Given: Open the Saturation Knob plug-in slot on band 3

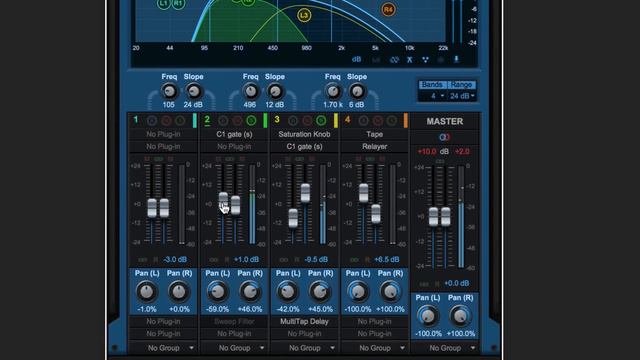Looking at the screenshot, I should point(304,134).
